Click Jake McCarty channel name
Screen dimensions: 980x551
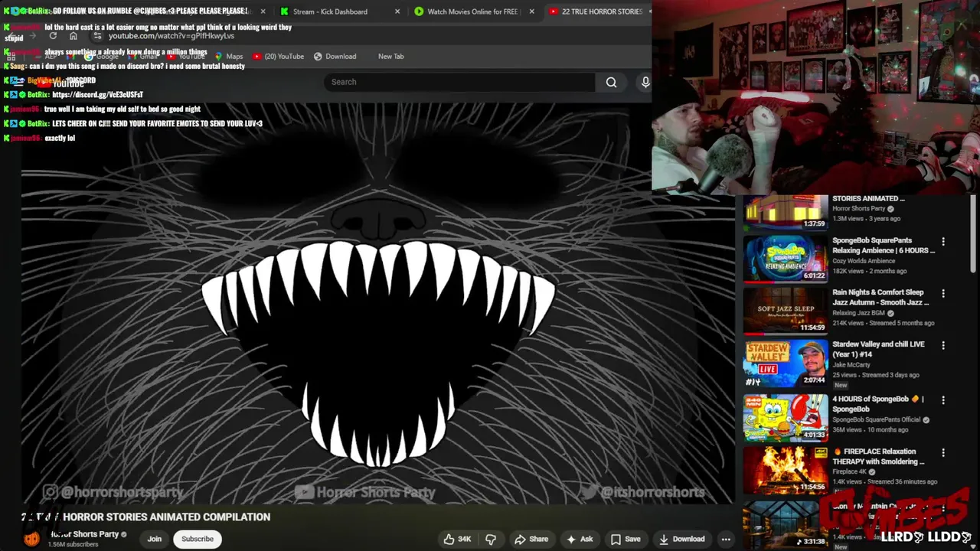pos(852,365)
